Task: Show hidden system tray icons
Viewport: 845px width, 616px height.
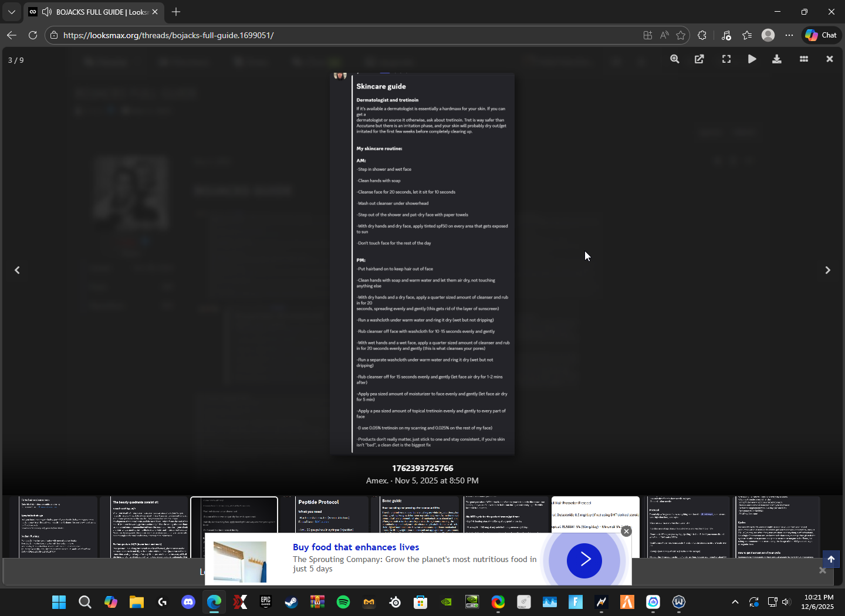Action: (x=735, y=602)
